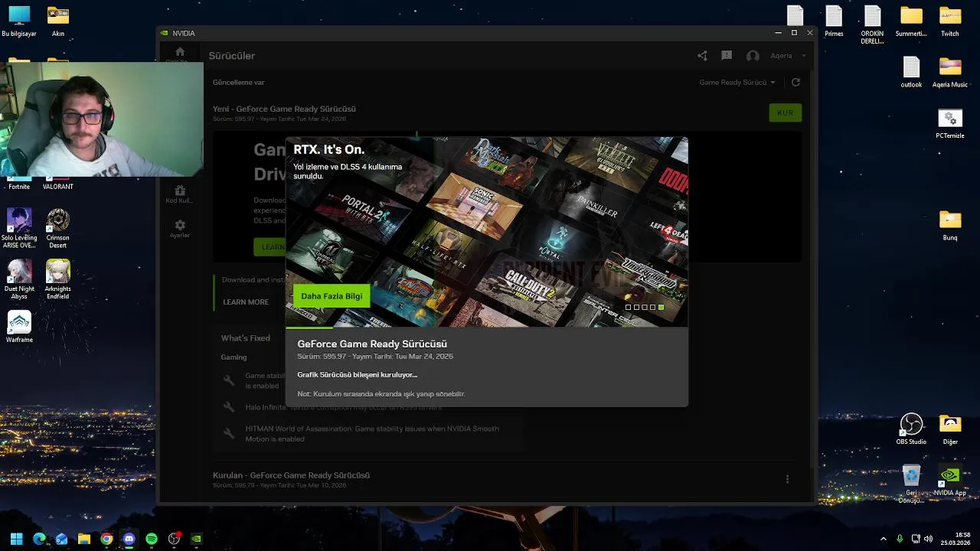Screen dimensions: 980x551
Task: Click the microphone tray icon
Action: [x=900, y=539]
